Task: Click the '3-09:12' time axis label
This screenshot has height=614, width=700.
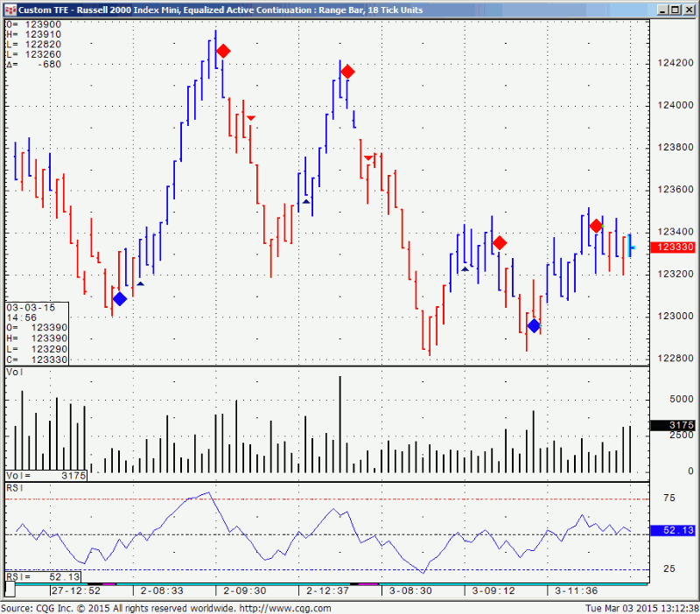Action: (x=493, y=590)
